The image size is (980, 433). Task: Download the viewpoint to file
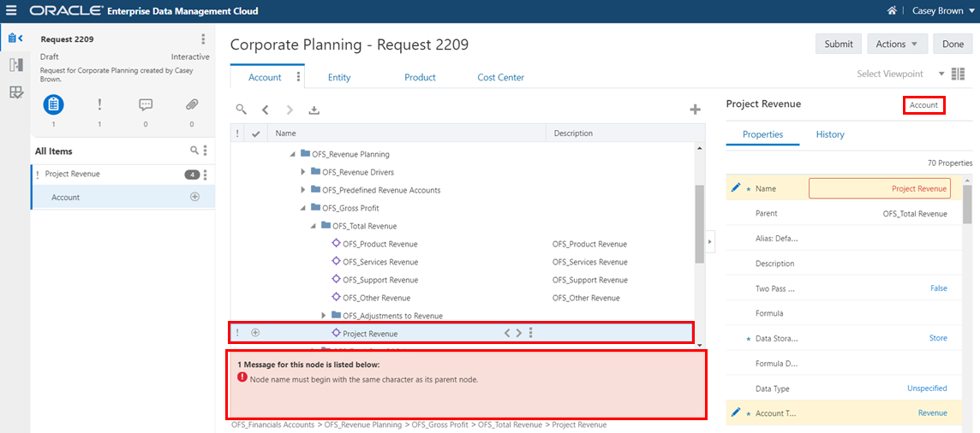[x=314, y=110]
